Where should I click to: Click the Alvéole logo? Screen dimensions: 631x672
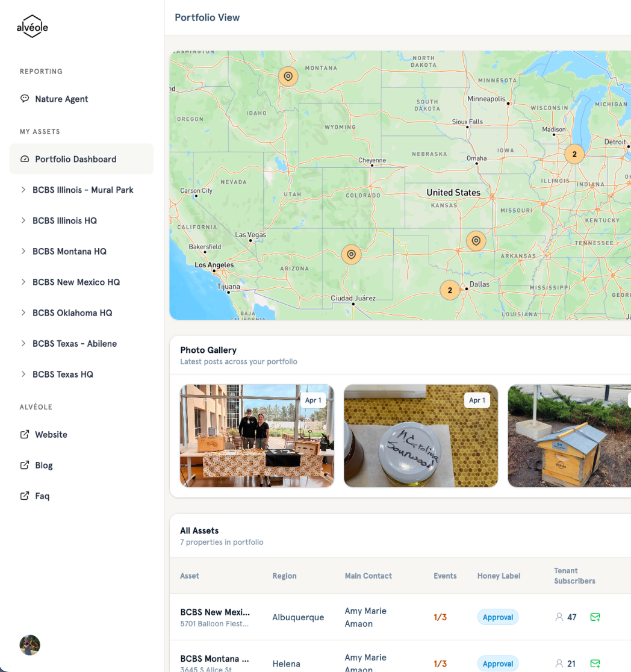point(32,26)
